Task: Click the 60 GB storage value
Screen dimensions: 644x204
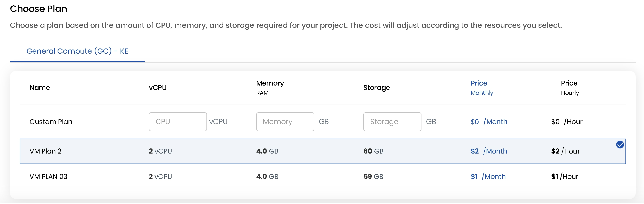Action: (x=373, y=151)
